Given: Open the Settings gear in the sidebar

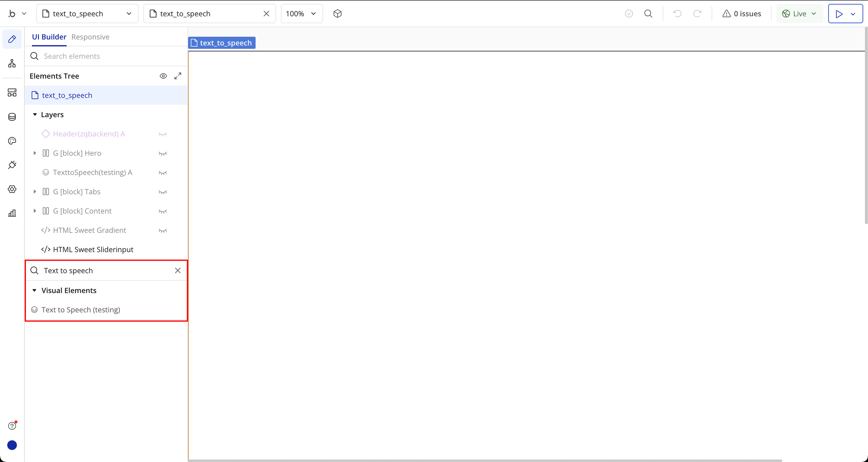Looking at the screenshot, I should coord(12,189).
